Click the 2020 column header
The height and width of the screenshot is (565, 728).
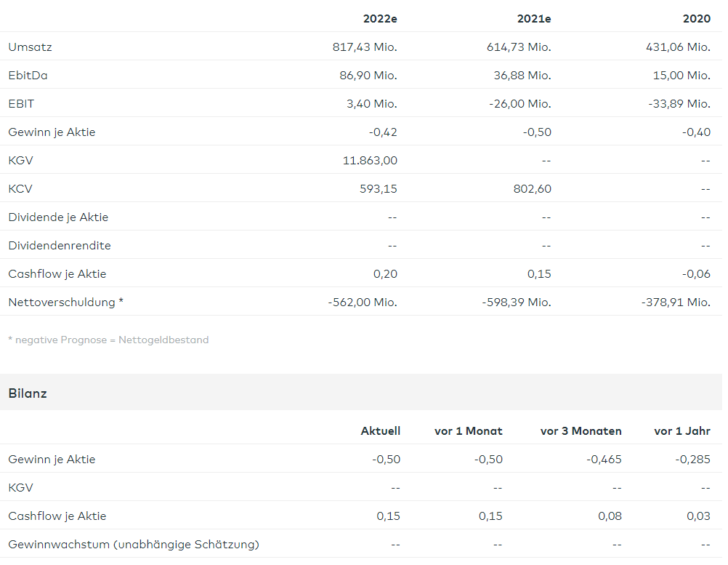[x=696, y=19]
